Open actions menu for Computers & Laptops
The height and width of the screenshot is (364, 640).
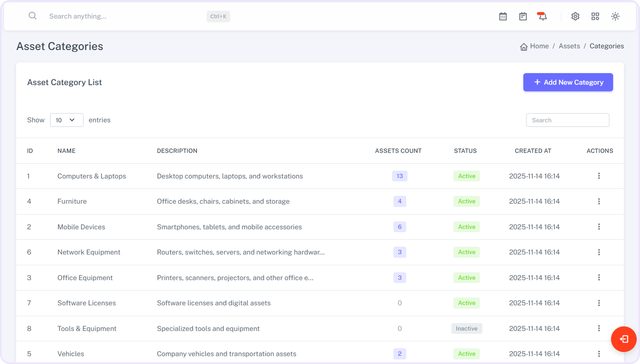coord(599,176)
